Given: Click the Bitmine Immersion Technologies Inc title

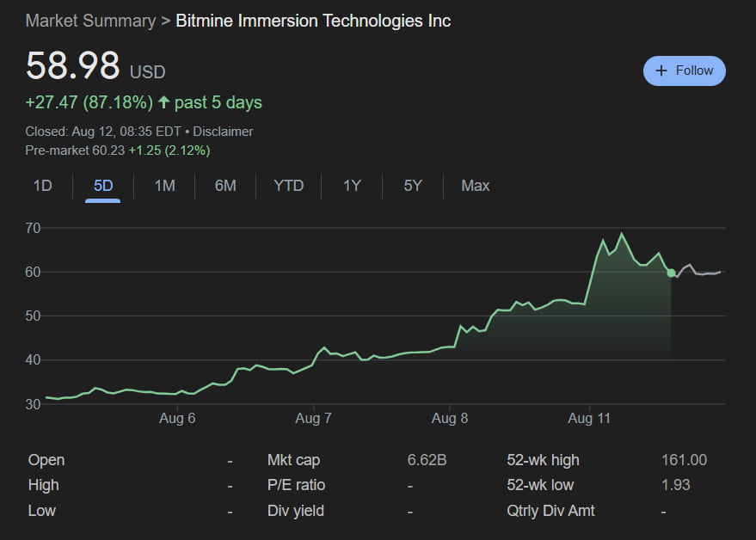Looking at the screenshot, I should [313, 21].
